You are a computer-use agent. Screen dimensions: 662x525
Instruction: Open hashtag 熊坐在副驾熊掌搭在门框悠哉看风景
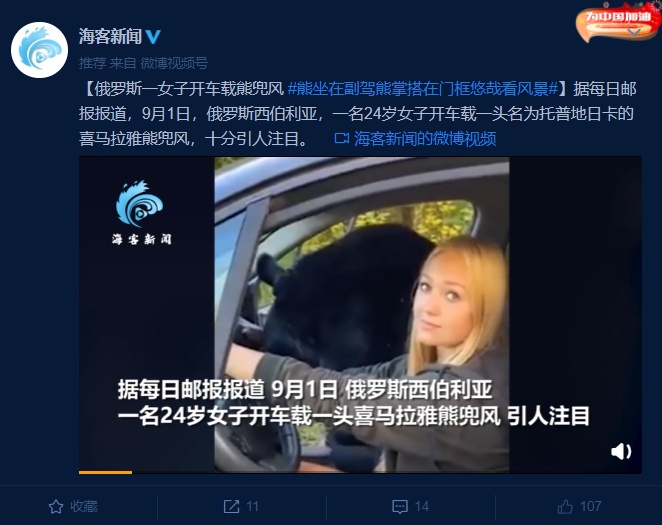tap(423, 89)
